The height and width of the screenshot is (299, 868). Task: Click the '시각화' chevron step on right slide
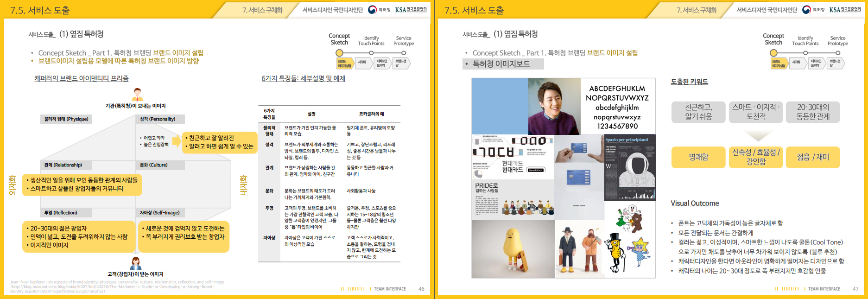pyautogui.click(x=796, y=63)
